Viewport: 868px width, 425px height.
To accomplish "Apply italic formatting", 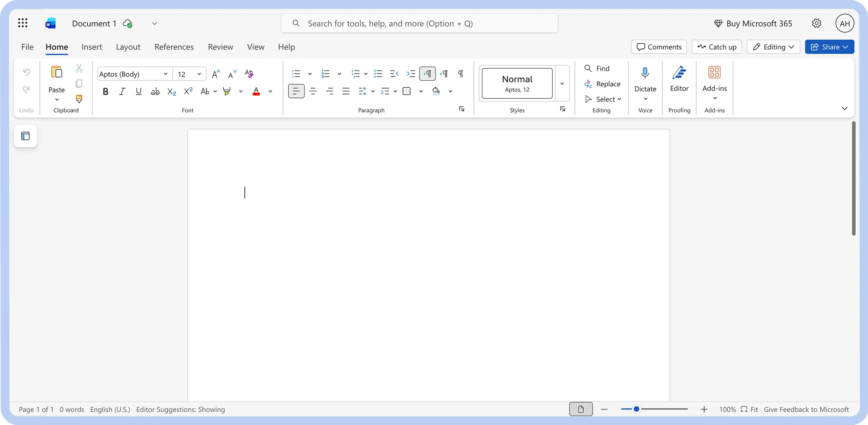I will pyautogui.click(x=122, y=91).
